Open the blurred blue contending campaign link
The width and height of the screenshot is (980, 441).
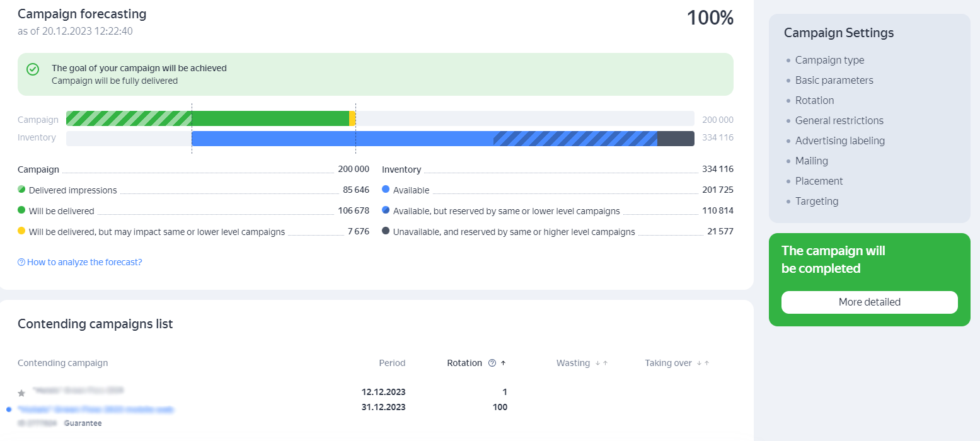pos(96,409)
